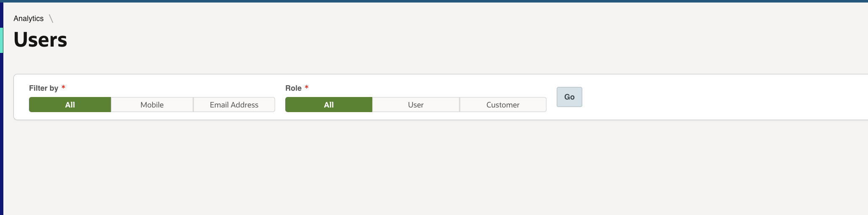
Task: Click the Role field label
Action: coord(293,88)
